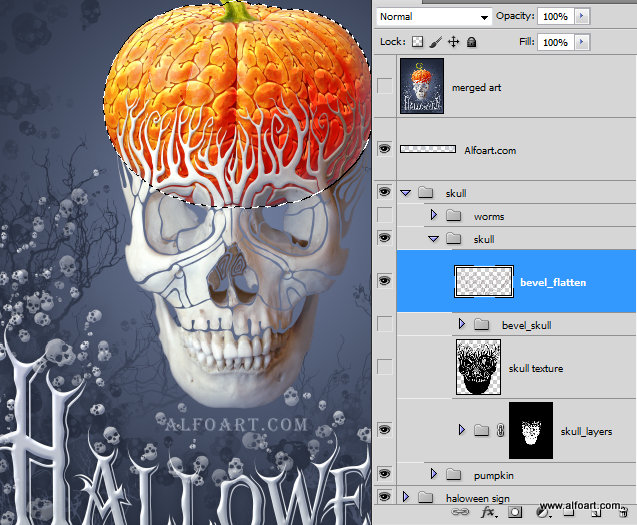Image resolution: width=637 pixels, height=525 pixels.
Task: Click the lock position move icon
Action: 453,42
